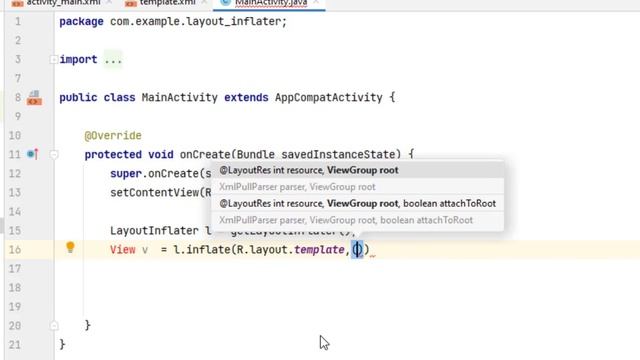Click the yellow lightbulb quick-fix icon
Viewport: 640px width, 360px height.
70,247
